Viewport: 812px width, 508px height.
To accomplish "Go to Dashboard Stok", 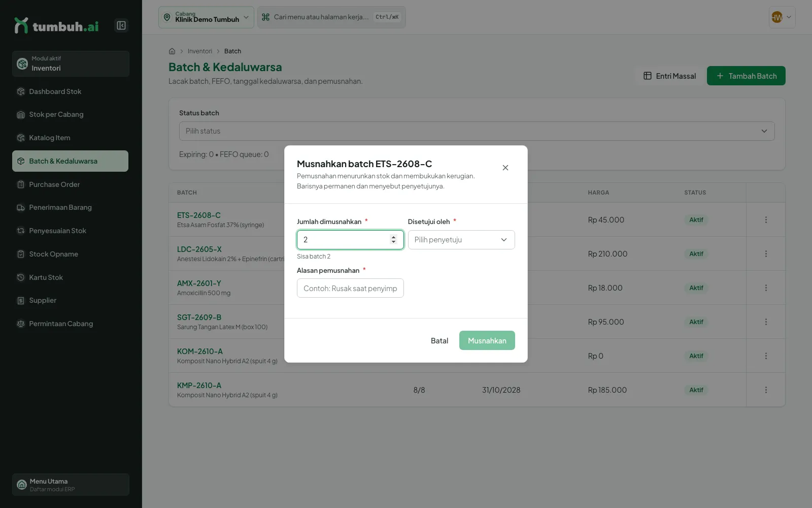I will [x=70, y=91].
